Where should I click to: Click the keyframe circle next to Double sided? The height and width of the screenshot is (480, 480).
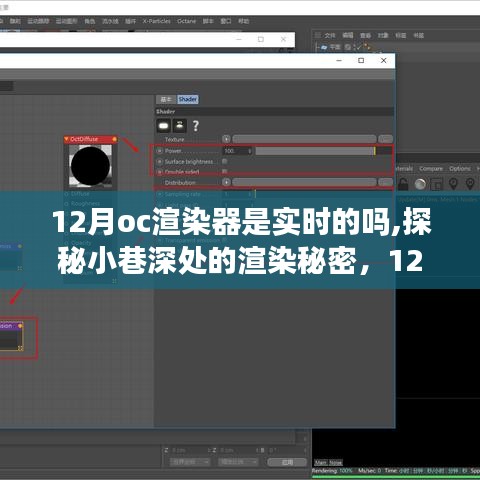(x=160, y=172)
